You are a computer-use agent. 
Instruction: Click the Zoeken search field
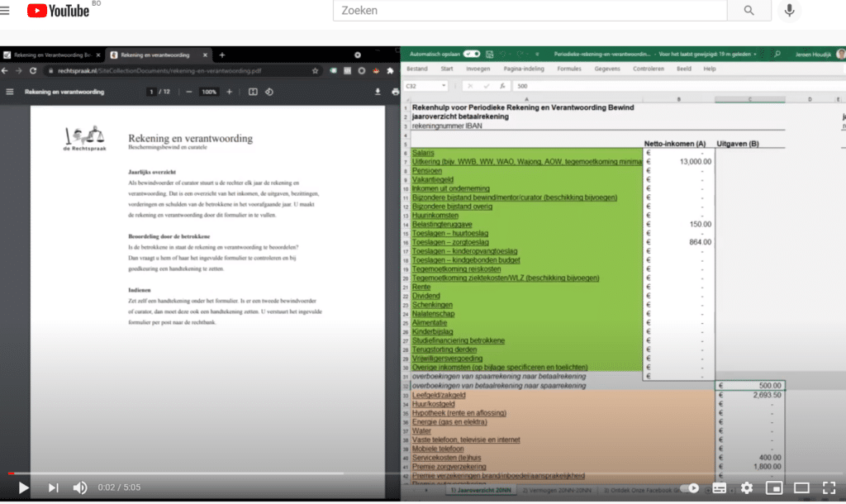(x=530, y=10)
